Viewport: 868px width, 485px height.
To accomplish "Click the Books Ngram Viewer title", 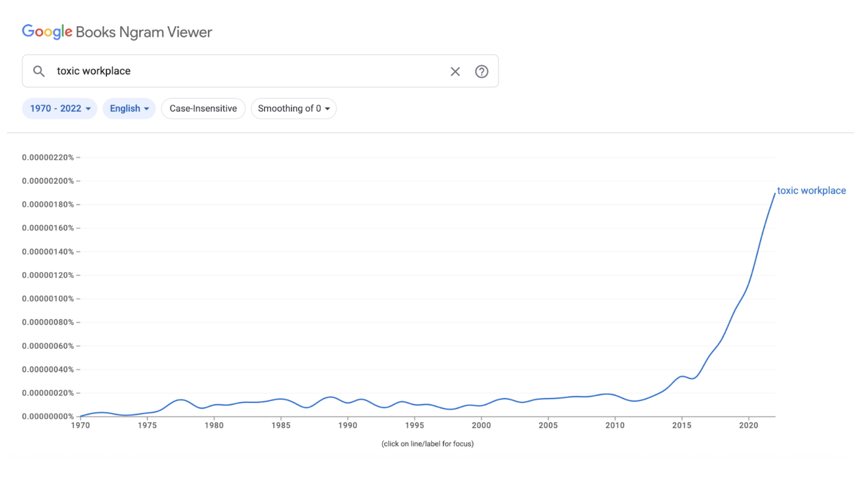I will coord(142,32).
